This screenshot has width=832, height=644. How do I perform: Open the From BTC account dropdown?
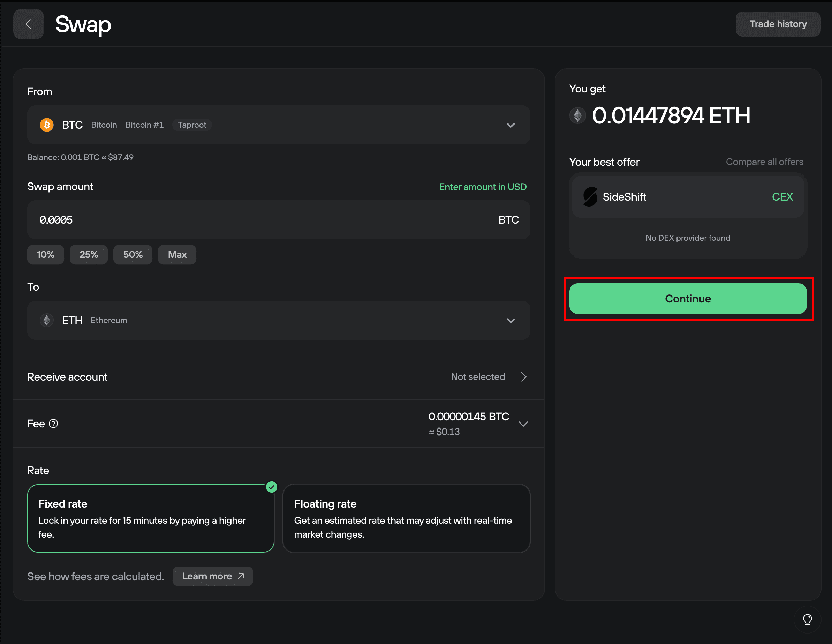[x=510, y=125]
